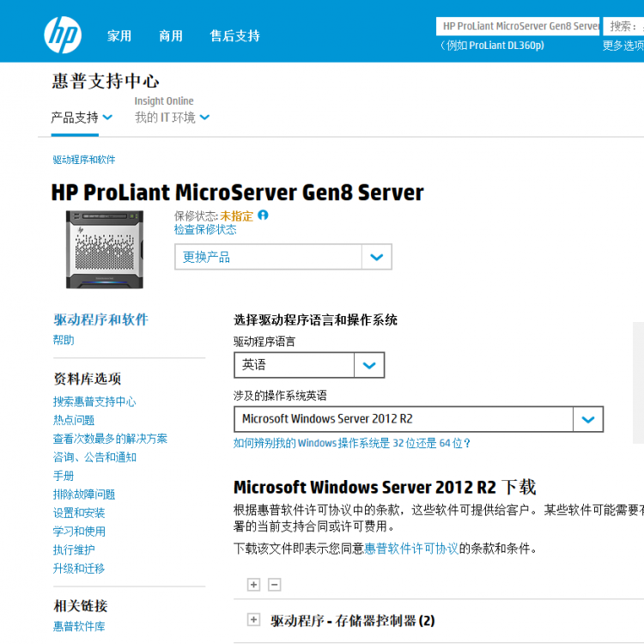
Task: Click the product search input field
Action: (518, 27)
